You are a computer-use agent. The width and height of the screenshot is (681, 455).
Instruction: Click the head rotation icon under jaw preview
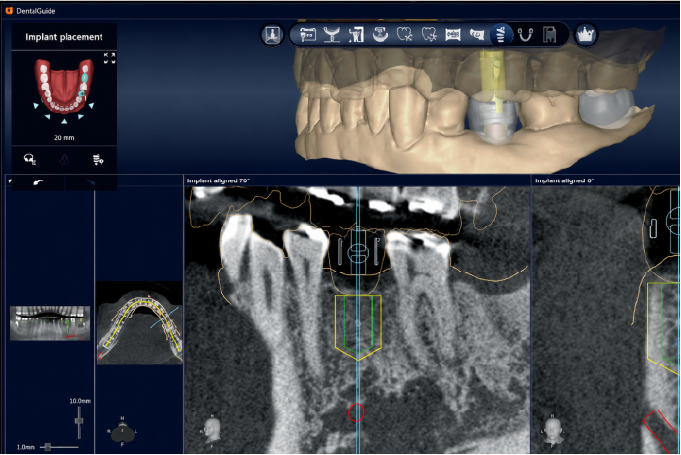(x=30, y=159)
